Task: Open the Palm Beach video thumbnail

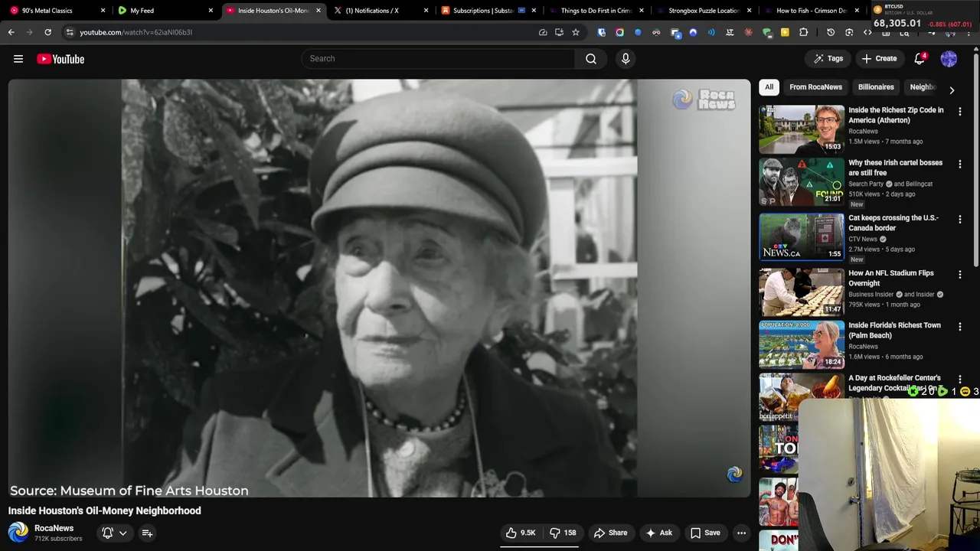Action: tap(802, 344)
